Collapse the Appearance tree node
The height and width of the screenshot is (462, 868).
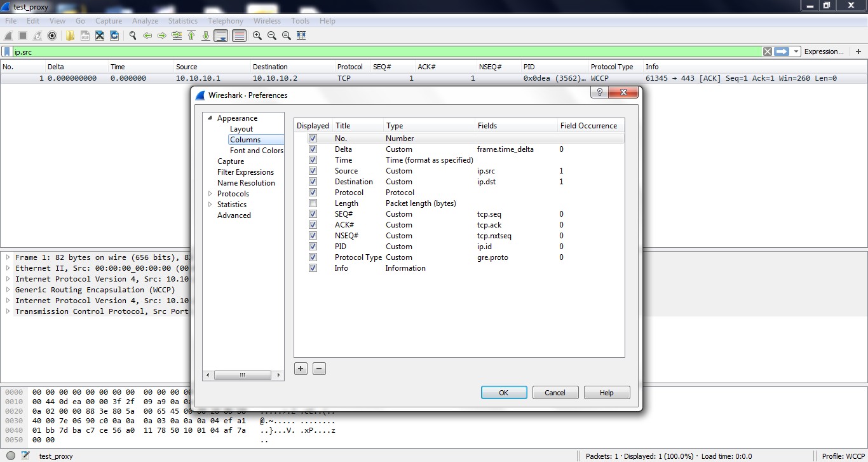[x=210, y=118]
